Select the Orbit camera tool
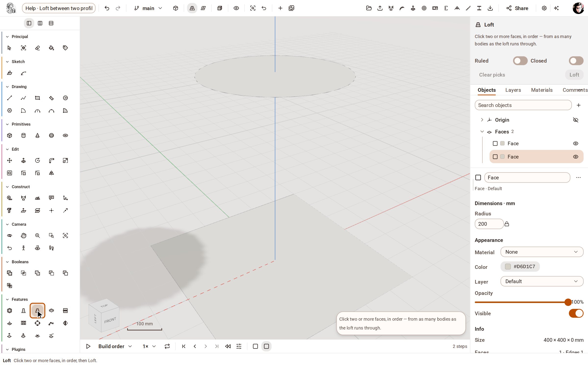 coord(9,236)
